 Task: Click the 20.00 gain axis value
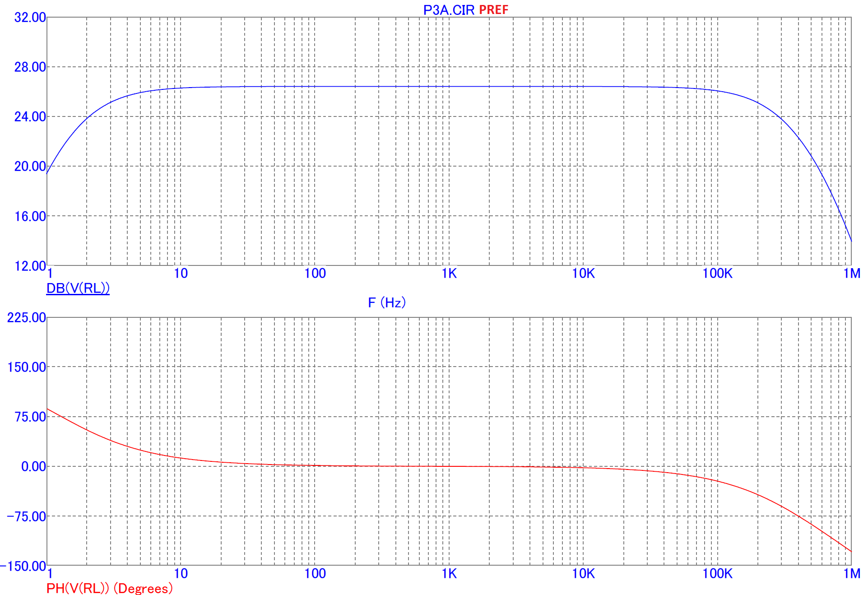coord(30,167)
